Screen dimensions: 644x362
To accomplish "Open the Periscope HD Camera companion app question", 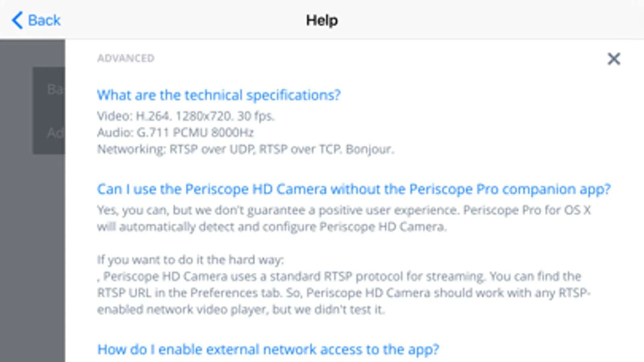I will pos(354,189).
